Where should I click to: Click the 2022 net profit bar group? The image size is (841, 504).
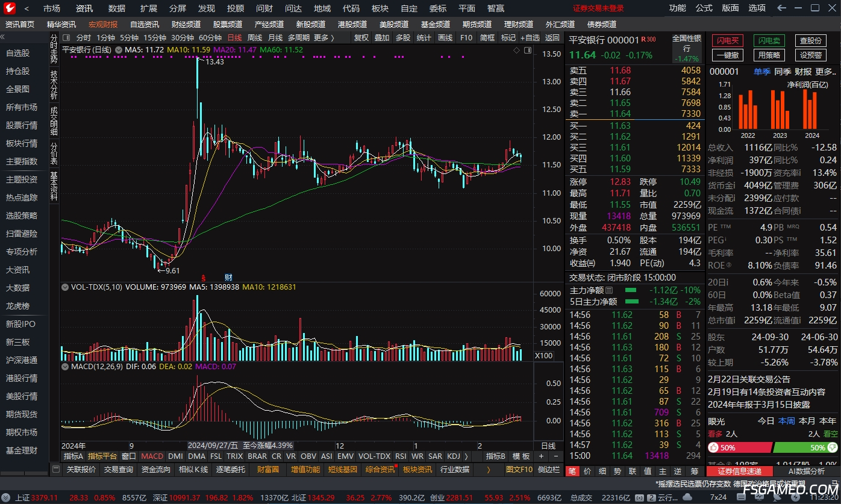[x=748, y=110]
